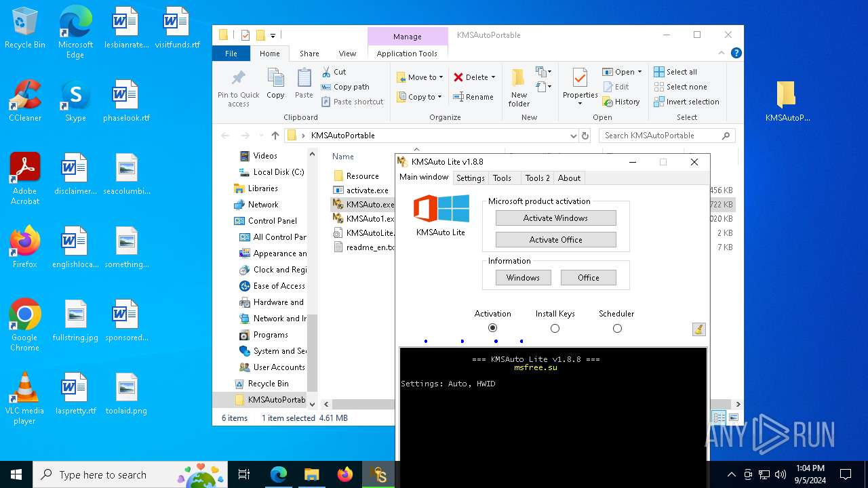Open the Tools tab in KMSAuto
This screenshot has height=488, width=868.
click(502, 178)
